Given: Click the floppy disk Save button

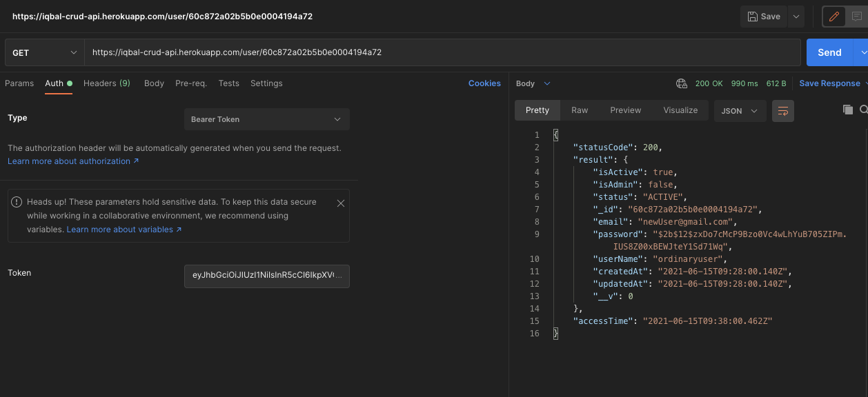Looking at the screenshot, I should [x=763, y=17].
